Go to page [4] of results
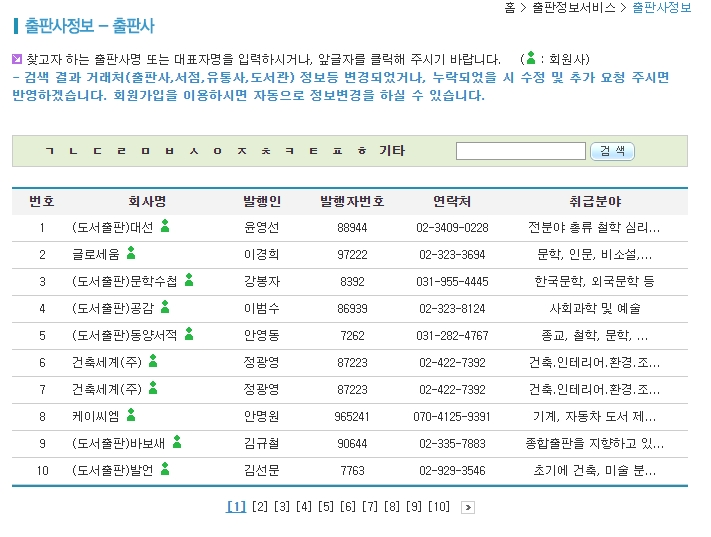The image size is (711, 537). [304, 507]
